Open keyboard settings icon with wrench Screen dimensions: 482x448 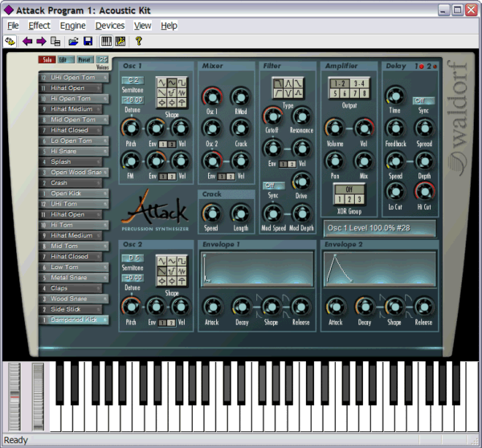(x=120, y=41)
